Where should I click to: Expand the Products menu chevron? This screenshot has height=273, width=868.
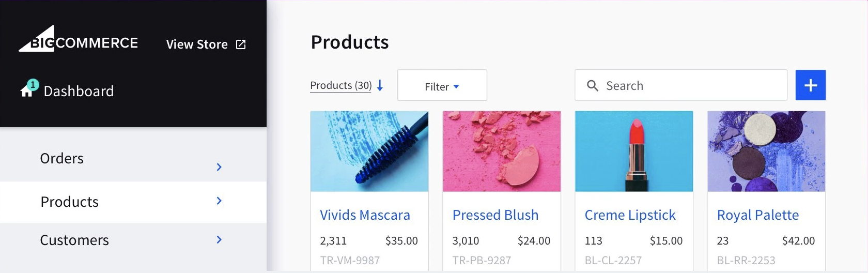(219, 201)
